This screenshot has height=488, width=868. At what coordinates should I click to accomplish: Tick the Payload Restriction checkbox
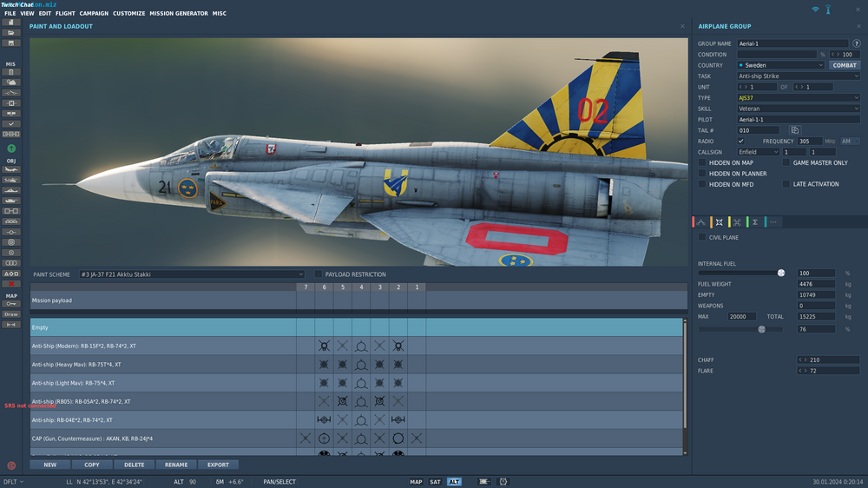[319, 274]
